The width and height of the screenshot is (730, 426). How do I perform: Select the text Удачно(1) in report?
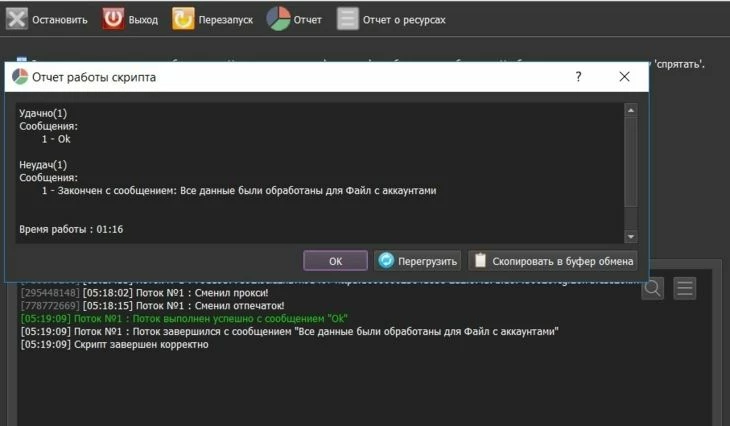(x=43, y=113)
